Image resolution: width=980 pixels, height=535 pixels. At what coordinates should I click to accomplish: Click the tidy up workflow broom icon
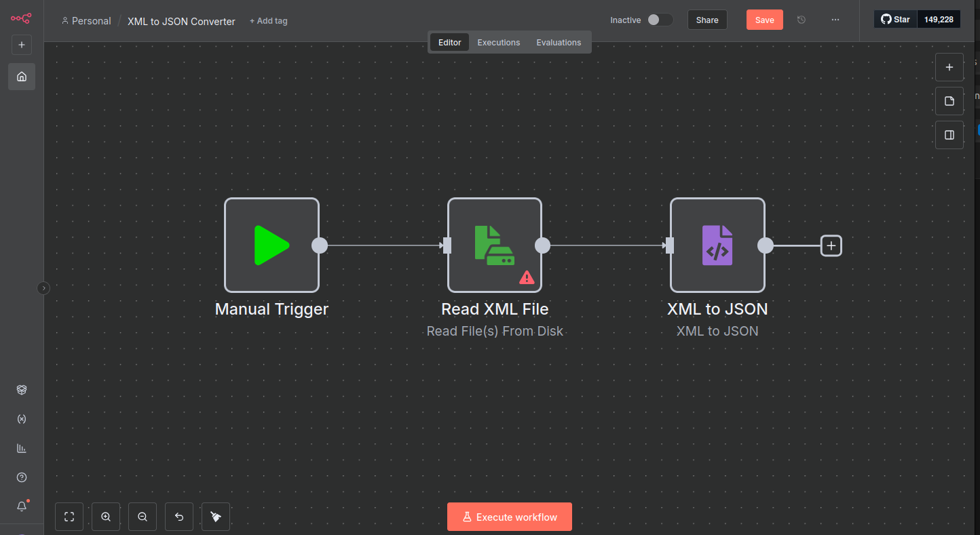(x=216, y=517)
